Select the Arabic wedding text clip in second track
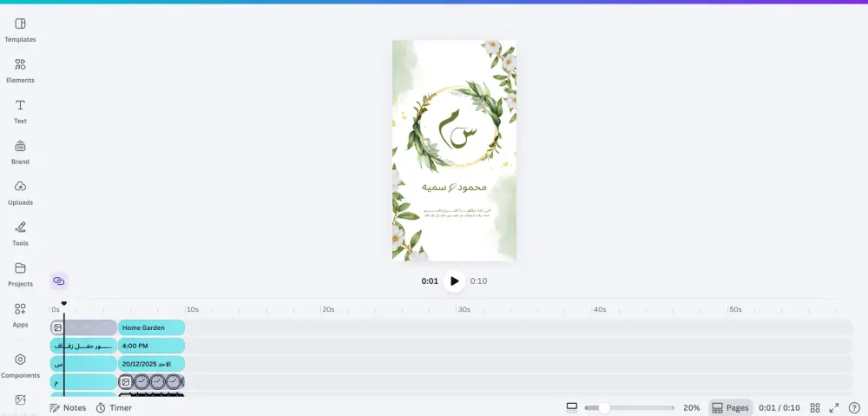The image size is (868, 416). coord(83,346)
